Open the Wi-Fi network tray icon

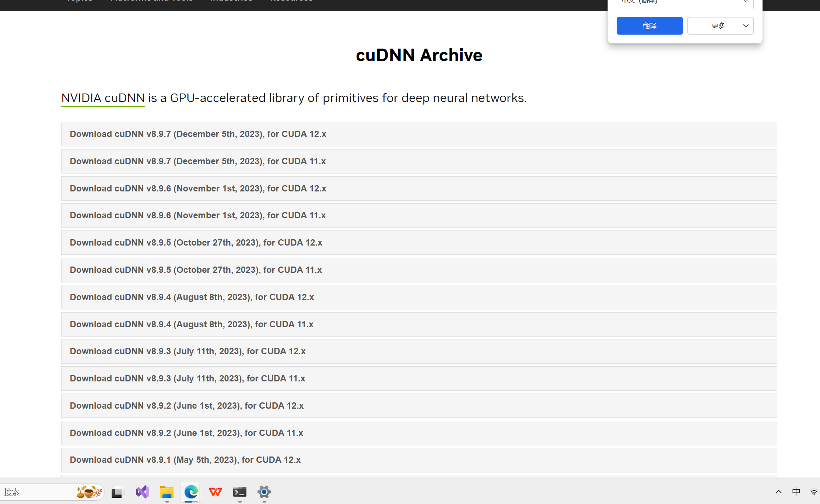coord(813,492)
